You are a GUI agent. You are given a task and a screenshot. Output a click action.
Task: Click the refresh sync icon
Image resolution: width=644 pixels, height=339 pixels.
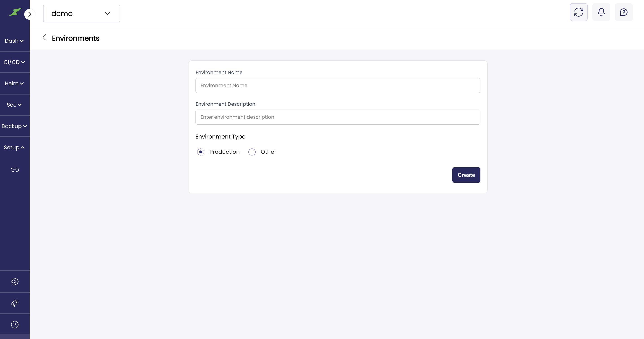tap(578, 12)
